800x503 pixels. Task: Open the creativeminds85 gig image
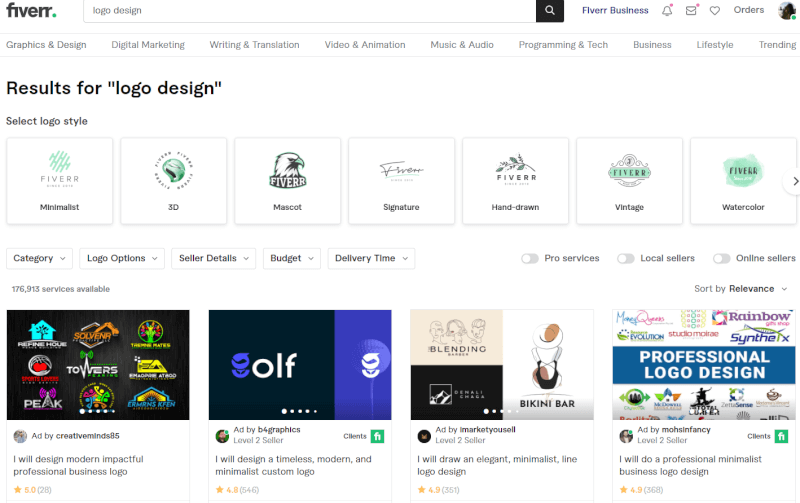pyautogui.click(x=98, y=365)
